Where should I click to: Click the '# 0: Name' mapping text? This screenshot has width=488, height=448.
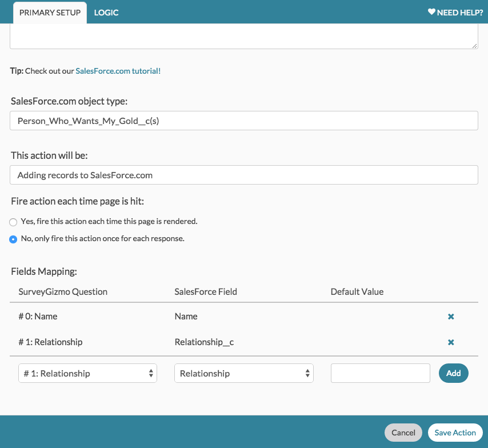pyautogui.click(x=38, y=317)
